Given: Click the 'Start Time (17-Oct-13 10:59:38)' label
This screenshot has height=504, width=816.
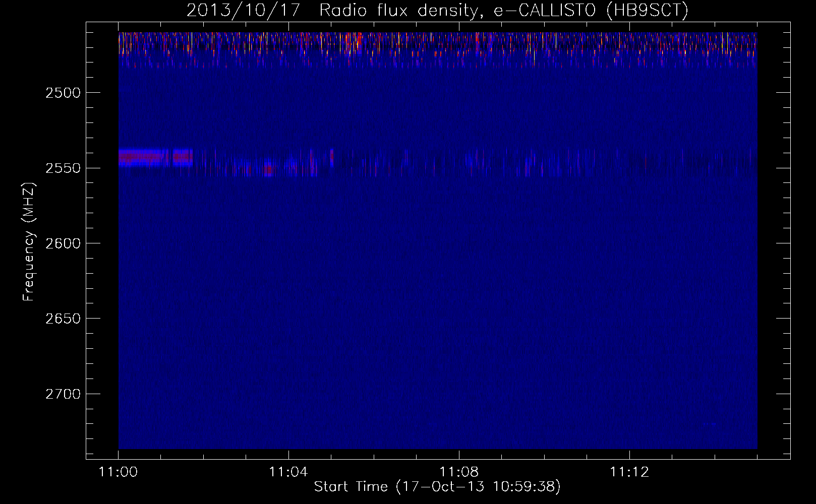Looking at the screenshot, I should [437, 487].
